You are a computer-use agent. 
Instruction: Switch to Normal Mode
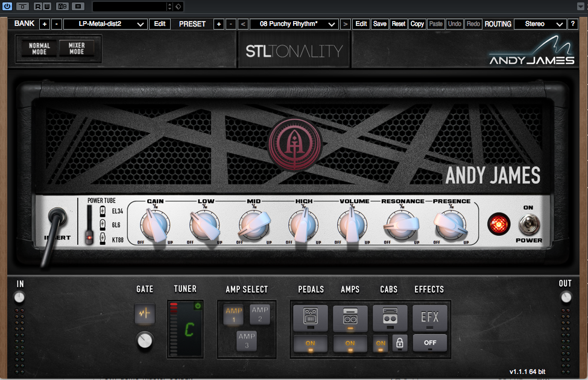(39, 49)
